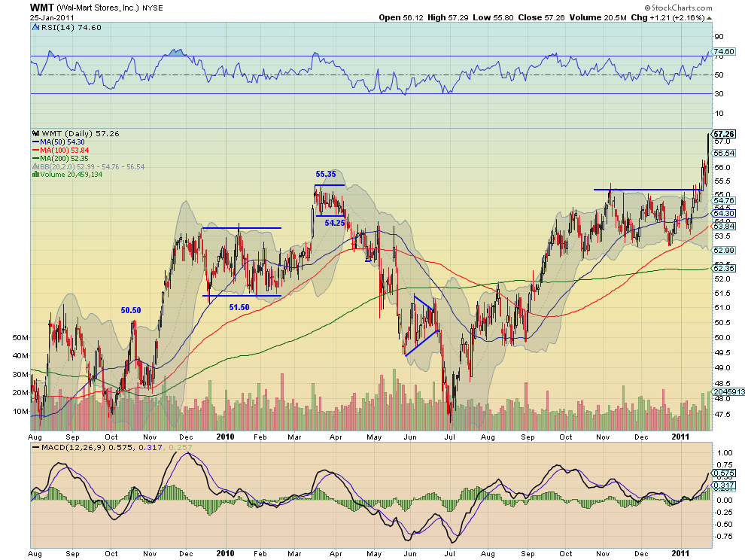
Task: Click the Low 55.80 value
Action: tap(493, 17)
